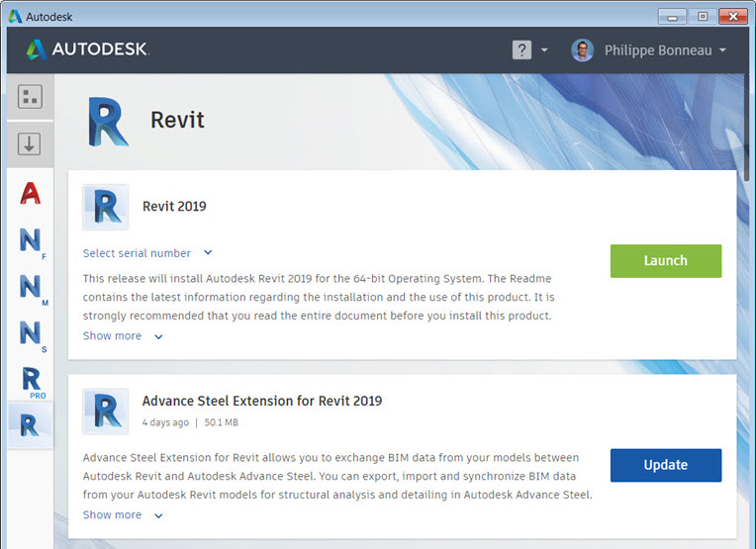
Task: Click the Advance Steel Extension thumbnail
Action: coord(105,412)
